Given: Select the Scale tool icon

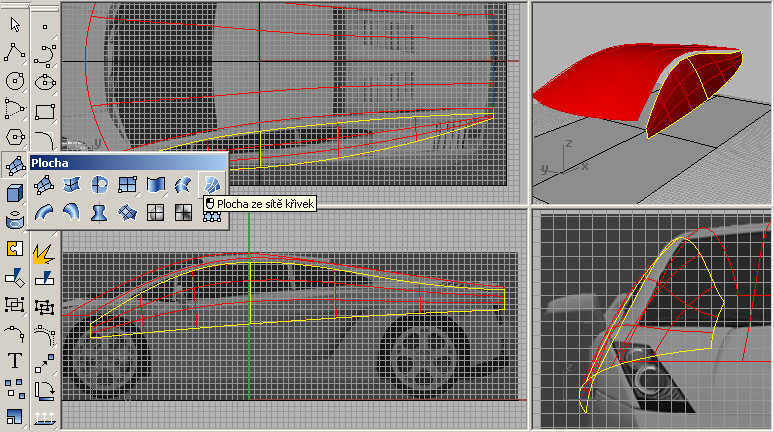Looking at the screenshot, I should pyautogui.click(x=15, y=416).
